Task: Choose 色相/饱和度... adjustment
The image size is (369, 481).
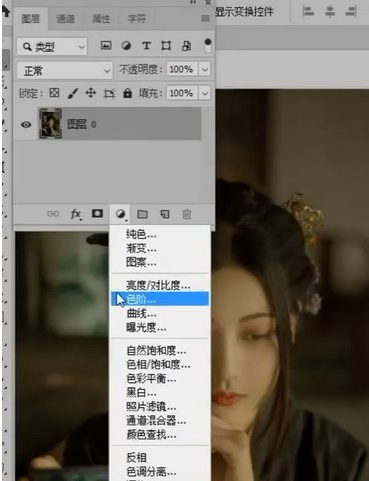Action: (x=160, y=364)
